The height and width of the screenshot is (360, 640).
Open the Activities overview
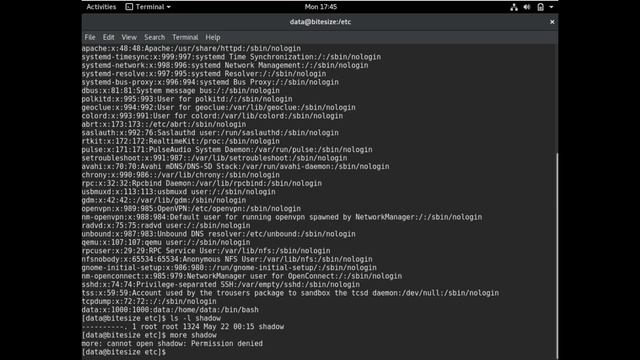coord(101,7)
